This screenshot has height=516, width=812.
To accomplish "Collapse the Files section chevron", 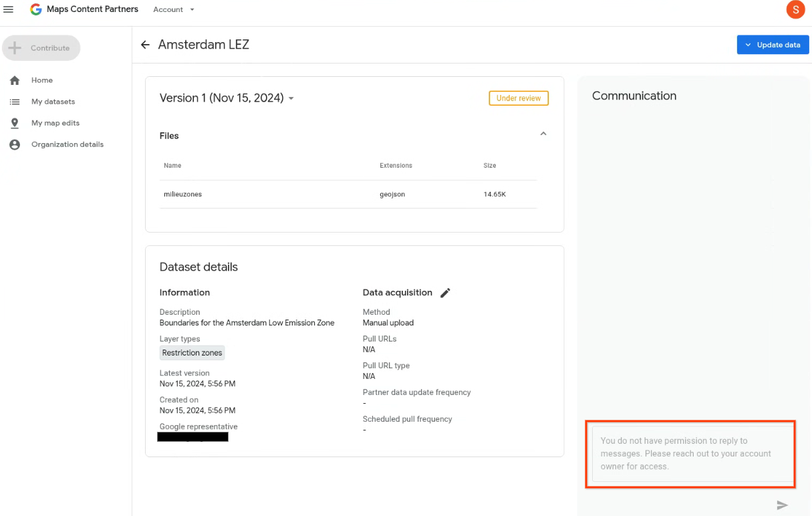I will point(543,134).
